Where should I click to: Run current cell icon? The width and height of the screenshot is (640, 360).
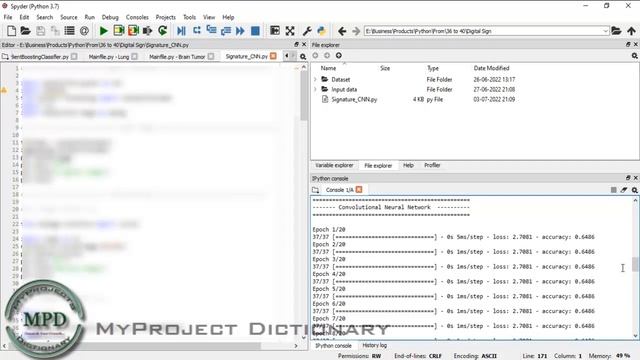[118, 31]
